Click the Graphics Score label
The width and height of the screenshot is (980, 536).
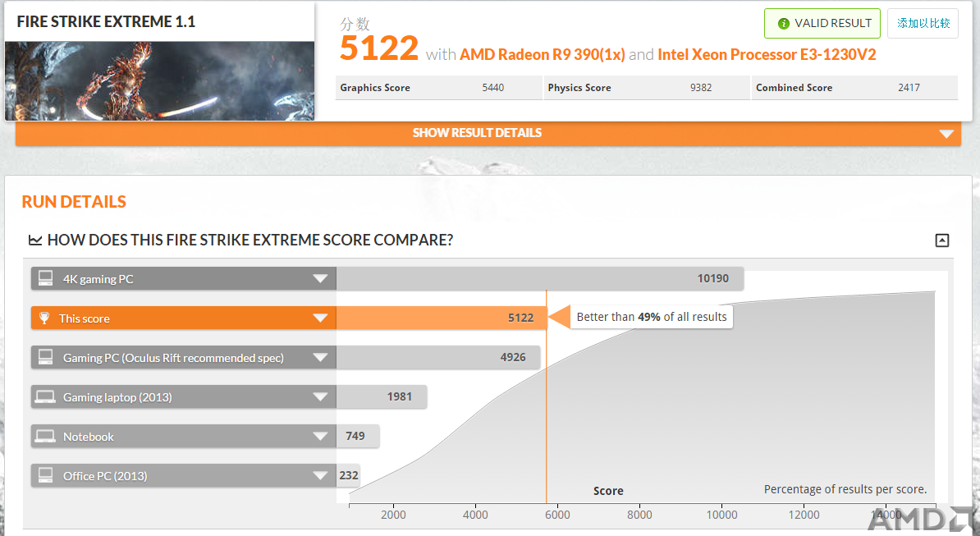pyautogui.click(x=375, y=88)
